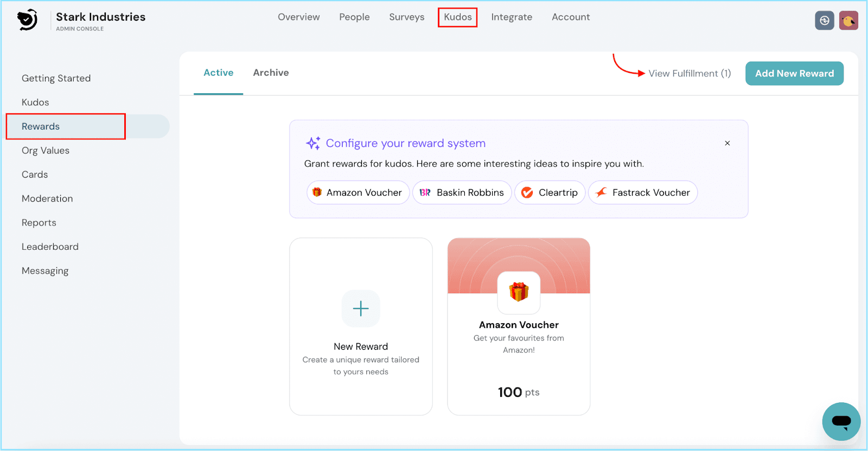868x451 pixels.
Task: Open the View Fulfillment (1) link
Action: [x=690, y=73]
